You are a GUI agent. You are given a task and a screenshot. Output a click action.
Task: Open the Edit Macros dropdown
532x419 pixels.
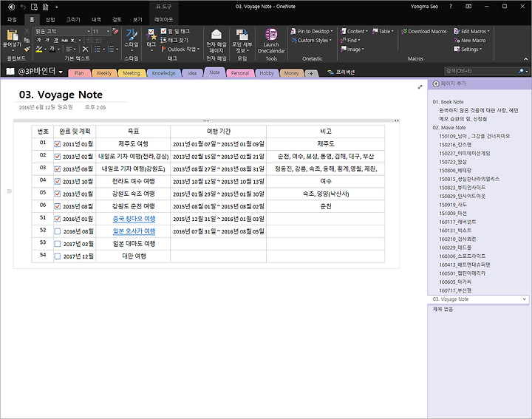pos(472,31)
